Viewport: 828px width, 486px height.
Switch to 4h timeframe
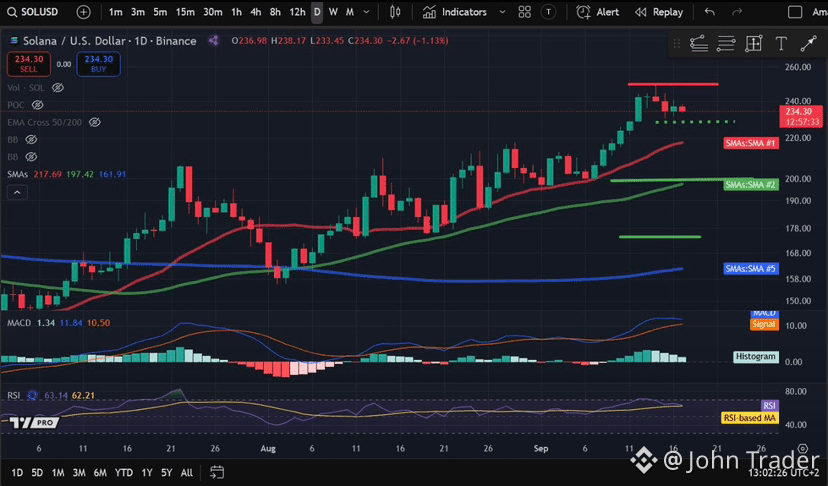point(256,12)
